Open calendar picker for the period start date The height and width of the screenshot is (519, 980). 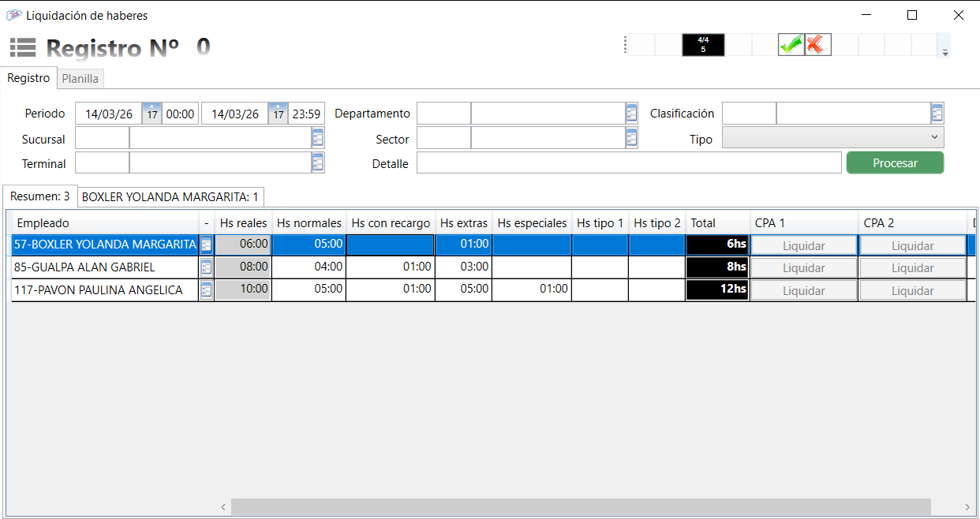pyautogui.click(x=152, y=114)
